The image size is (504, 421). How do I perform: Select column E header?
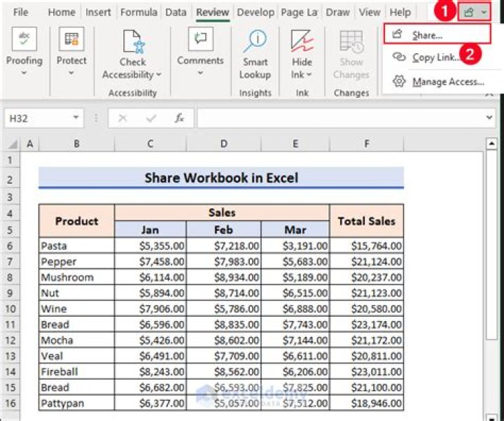pos(295,144)
